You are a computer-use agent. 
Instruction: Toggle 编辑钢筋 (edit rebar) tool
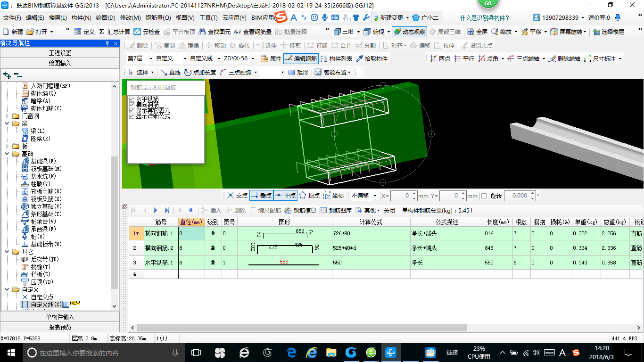pos(301,59)
